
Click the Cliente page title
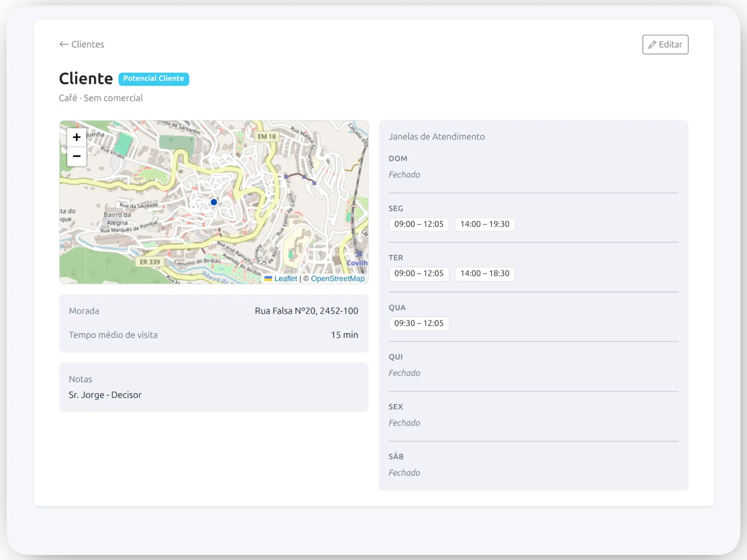86,79
